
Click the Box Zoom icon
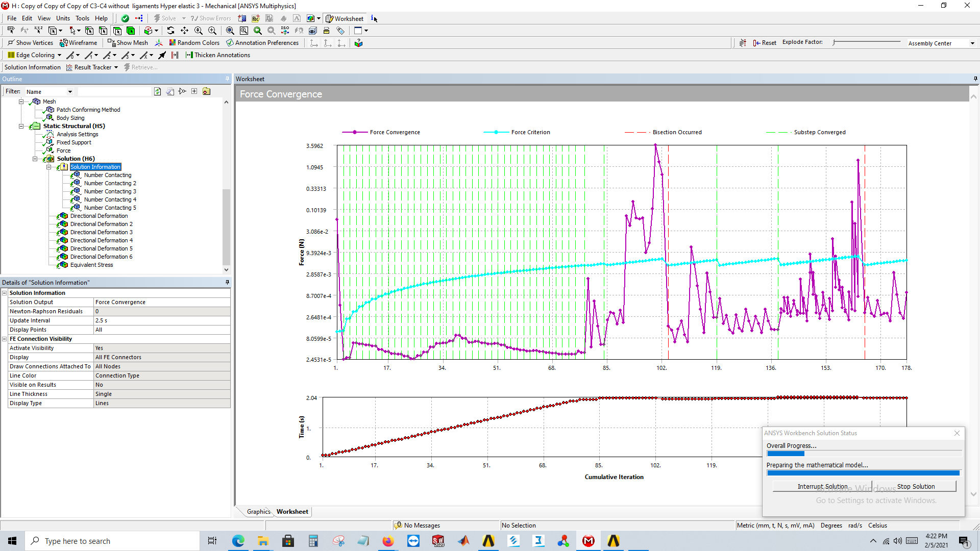[212, 31]
